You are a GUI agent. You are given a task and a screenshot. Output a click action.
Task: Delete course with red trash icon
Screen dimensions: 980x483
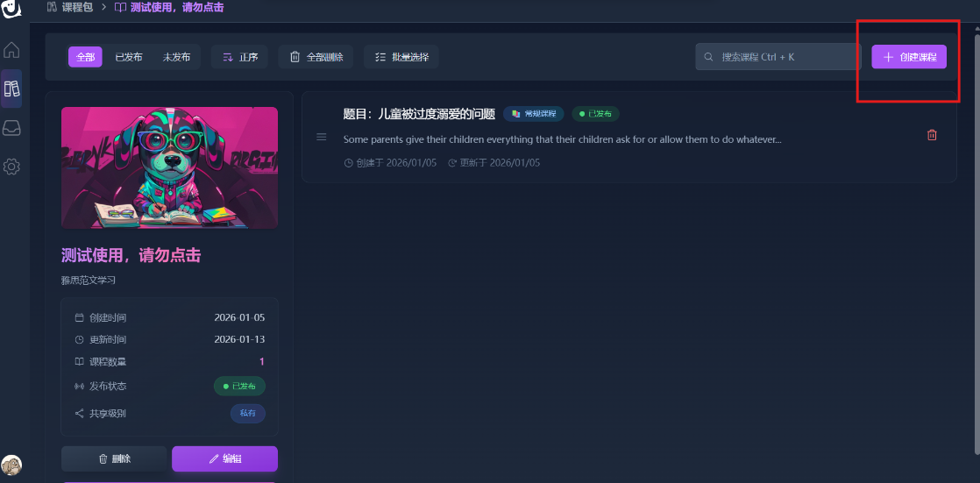[x=932, y=135]
